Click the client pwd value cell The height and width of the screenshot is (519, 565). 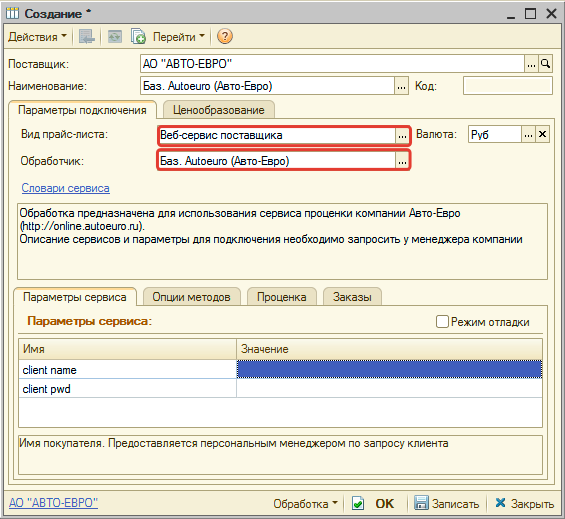pyautogui.click(x=389, y=389)
